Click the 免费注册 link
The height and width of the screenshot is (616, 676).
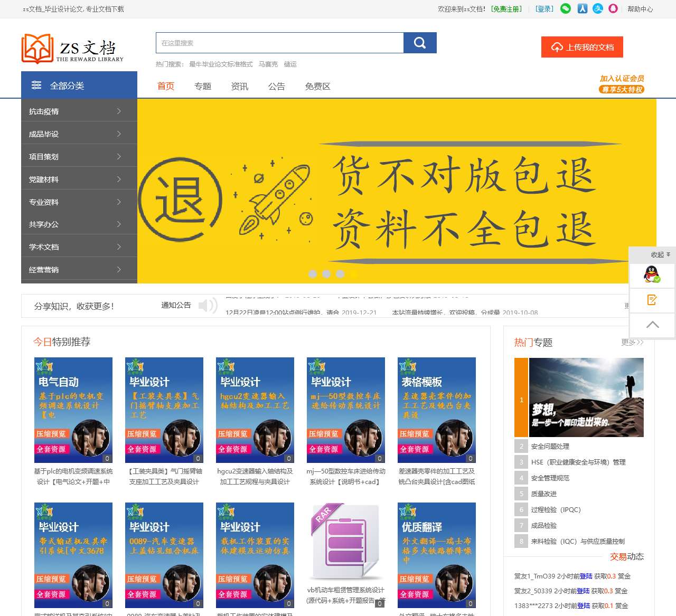tap(506, 9)
